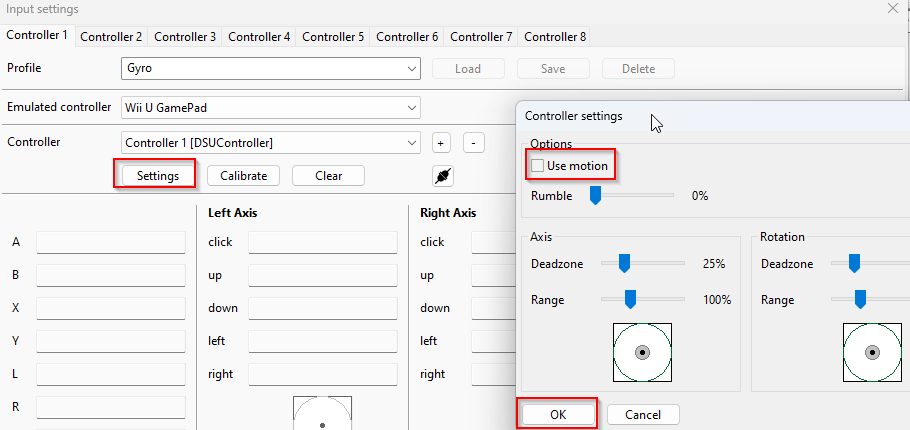Click the Left Axis up mapping field
The image size is (910, 430).
click(323, 275)
